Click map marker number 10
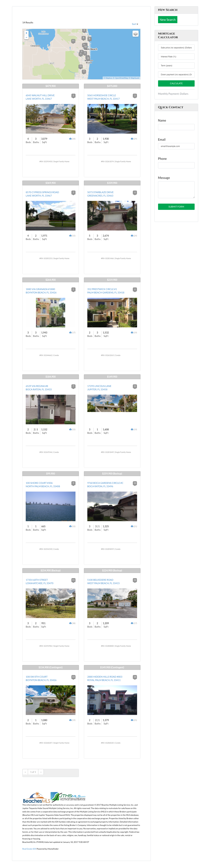The height and width of the screenshot is (868, 209). (x=81, y=66)
